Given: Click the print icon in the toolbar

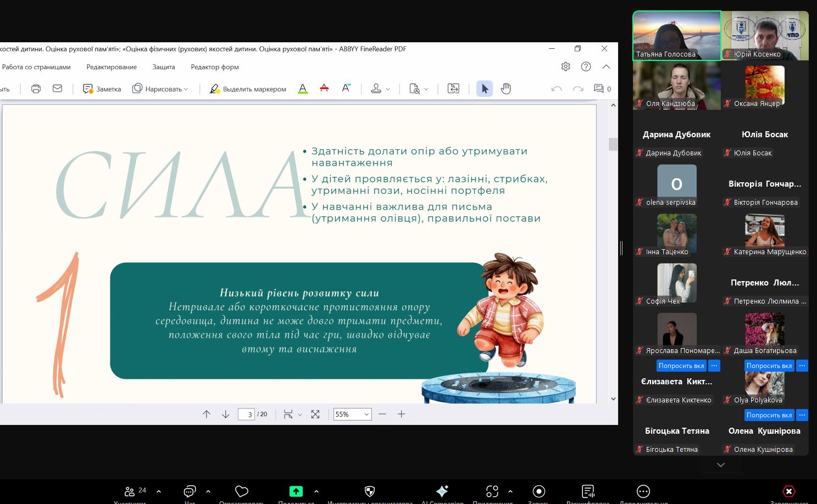Looking at the screenshot, I should (x=36, y=89).
